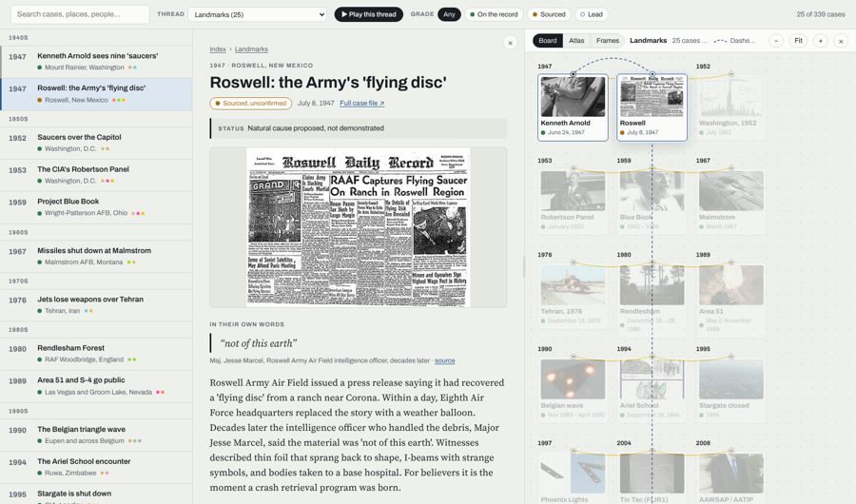Play this thread
The image size is (856, 504).
368,14
